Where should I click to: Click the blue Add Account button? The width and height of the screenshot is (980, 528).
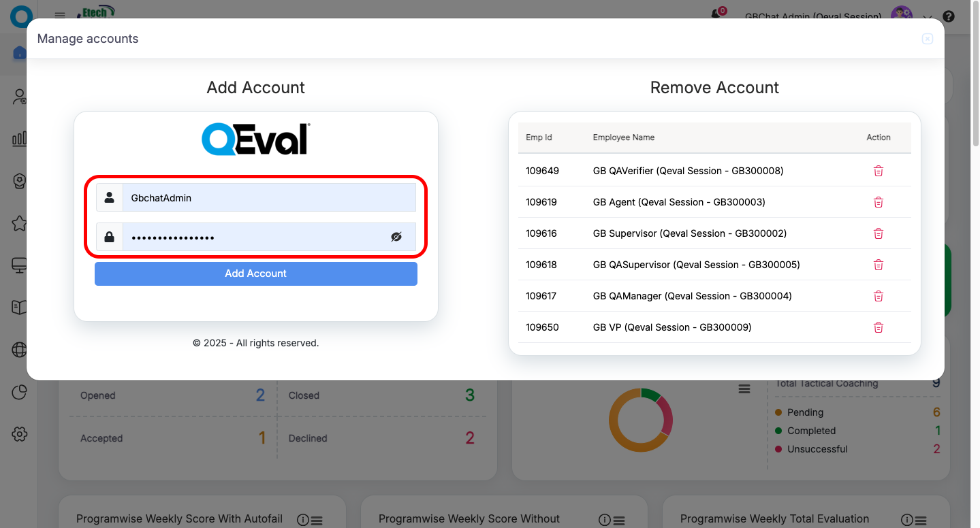tap(255, 274)
